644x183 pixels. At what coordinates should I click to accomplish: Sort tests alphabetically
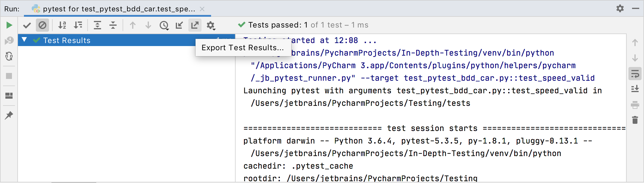[62, 25]
